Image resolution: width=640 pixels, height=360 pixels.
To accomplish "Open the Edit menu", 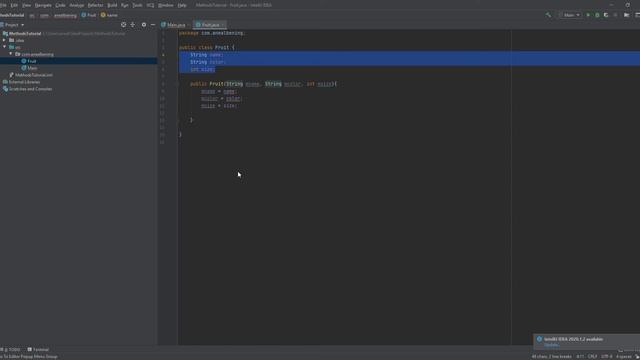I will [14, 5].
